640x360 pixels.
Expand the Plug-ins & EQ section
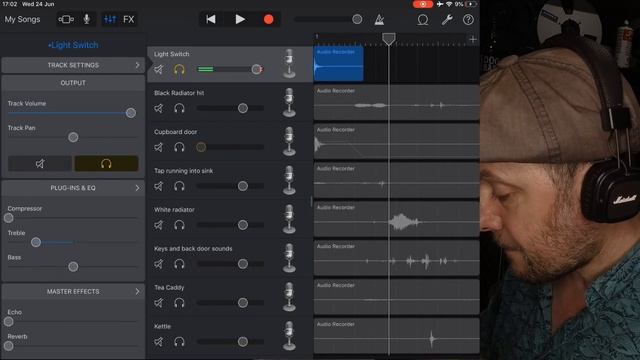pos(73,188)
